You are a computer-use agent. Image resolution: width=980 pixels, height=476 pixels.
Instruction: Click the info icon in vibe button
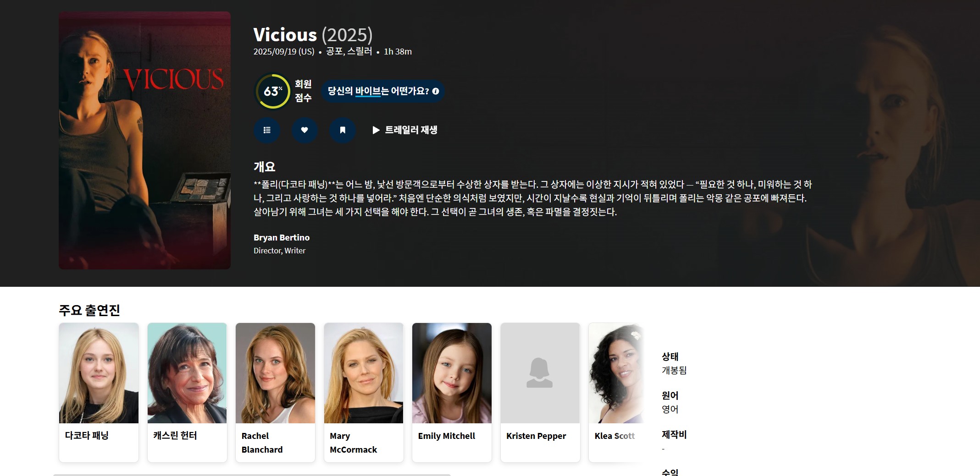pyautogui.click(x=436, y=91)
